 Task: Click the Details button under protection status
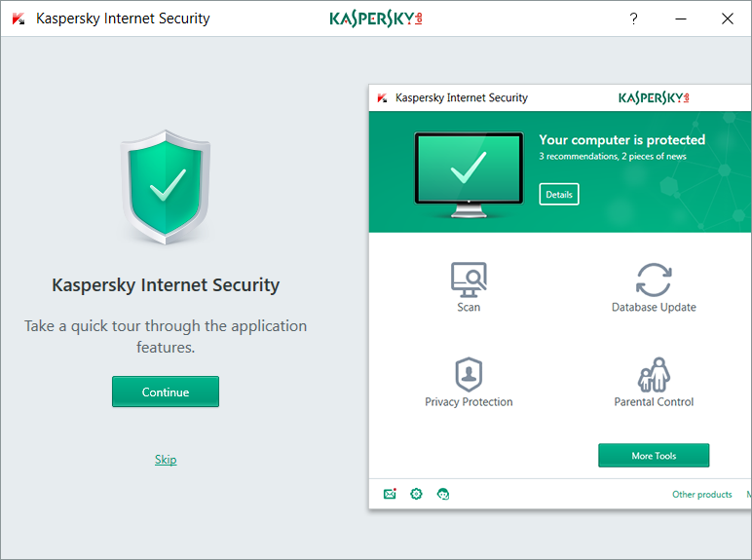coord(559,194)
